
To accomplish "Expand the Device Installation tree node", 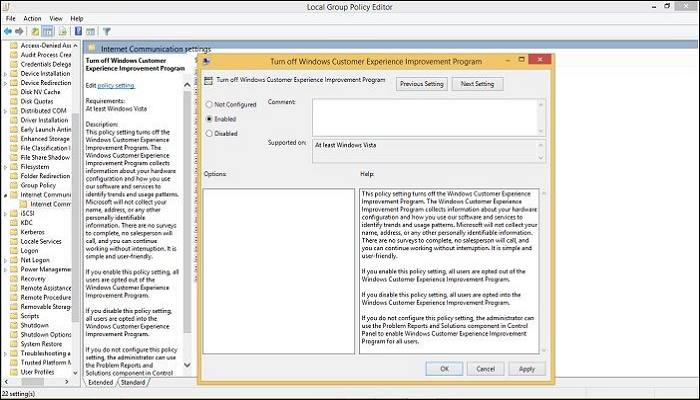I will (x=3, y=73).
